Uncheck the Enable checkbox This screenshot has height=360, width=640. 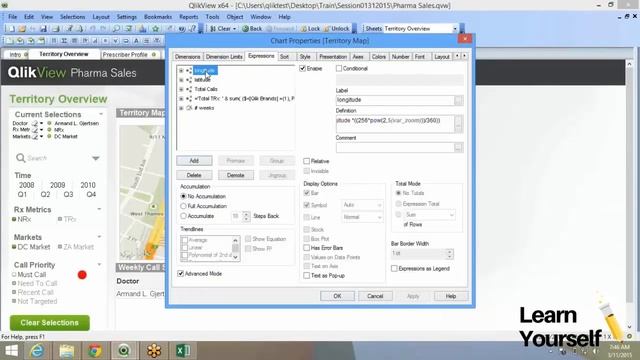302,69
